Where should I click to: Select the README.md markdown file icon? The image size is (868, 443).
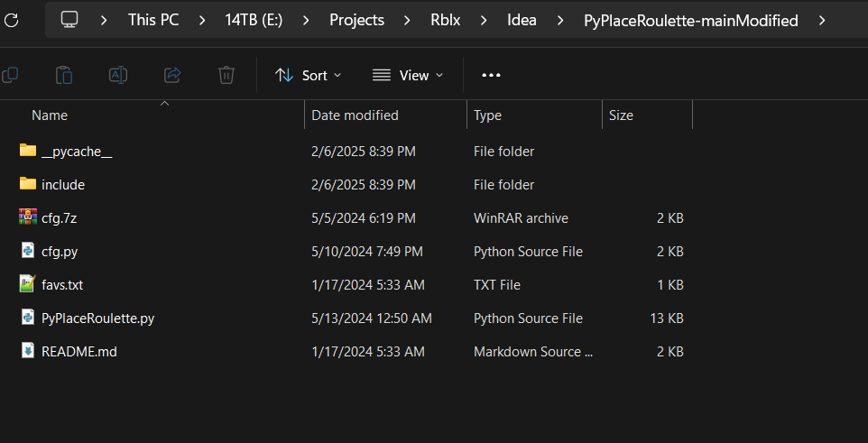[28, 350]
